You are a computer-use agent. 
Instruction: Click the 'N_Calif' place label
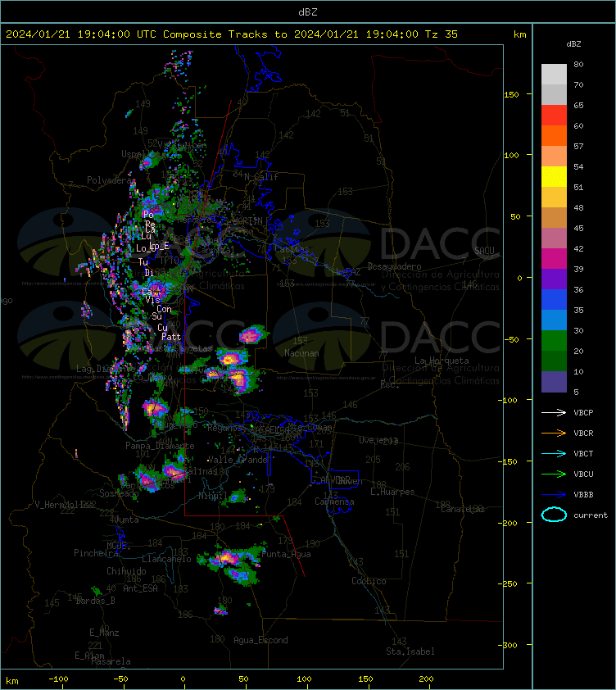pos(261,177)
